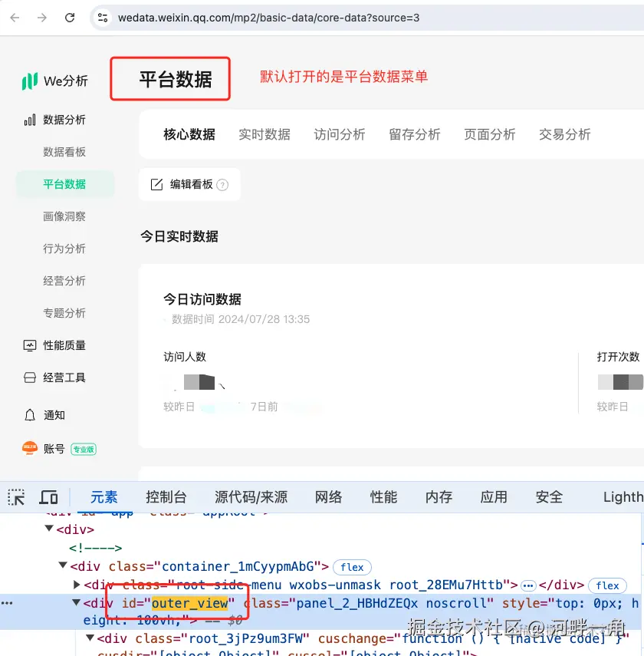Switch to 访问分析 tab
644x656 pixels.
click(x=340, y=134)
